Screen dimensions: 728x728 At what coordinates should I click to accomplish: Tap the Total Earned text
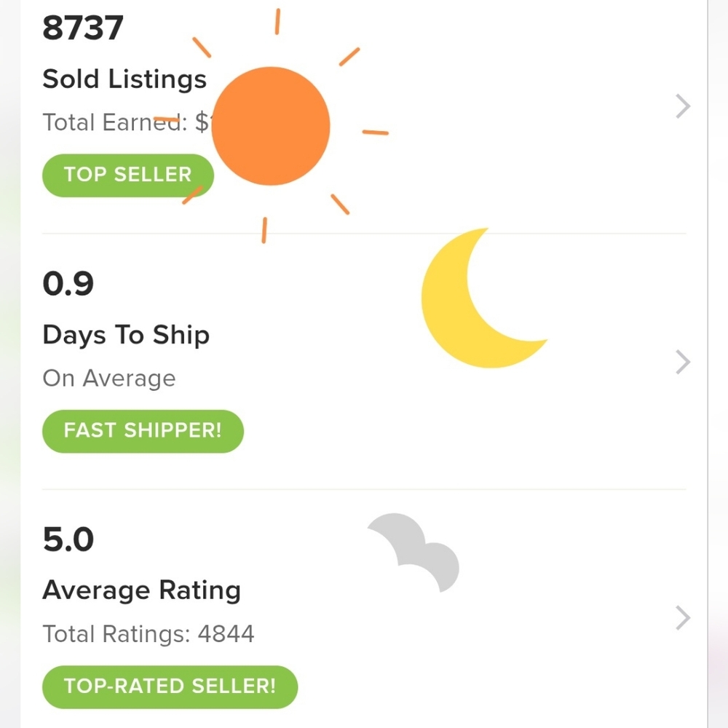116,122
